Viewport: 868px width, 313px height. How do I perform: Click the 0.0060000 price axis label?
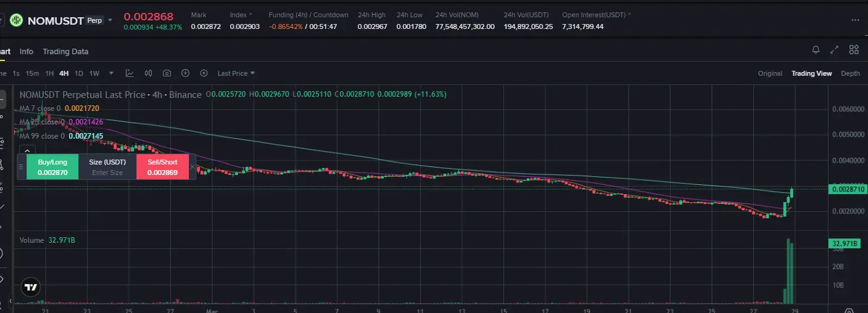[848, 109]
